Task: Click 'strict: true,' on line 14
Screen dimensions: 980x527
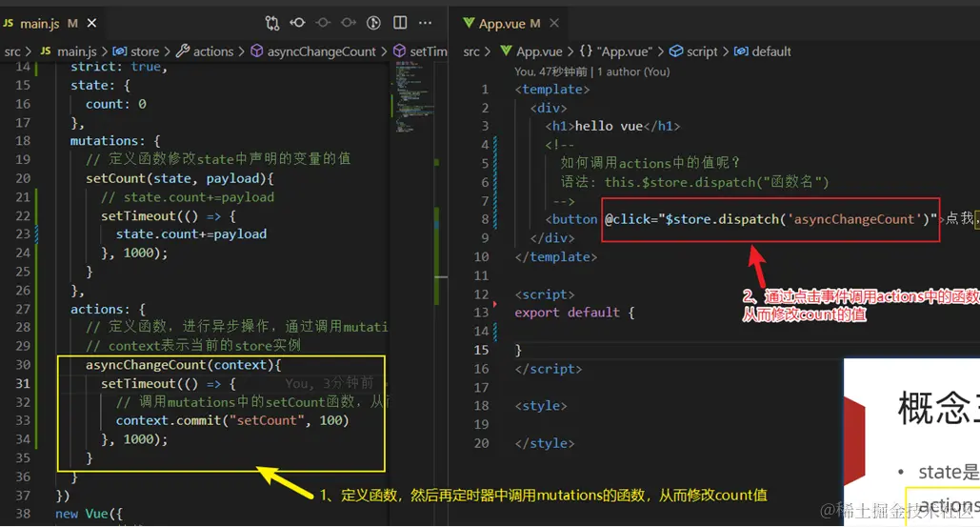Action: [119, 67]
